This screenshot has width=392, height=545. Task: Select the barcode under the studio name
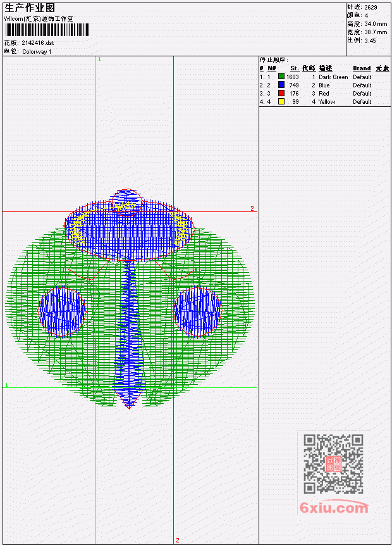click(47, 30)
